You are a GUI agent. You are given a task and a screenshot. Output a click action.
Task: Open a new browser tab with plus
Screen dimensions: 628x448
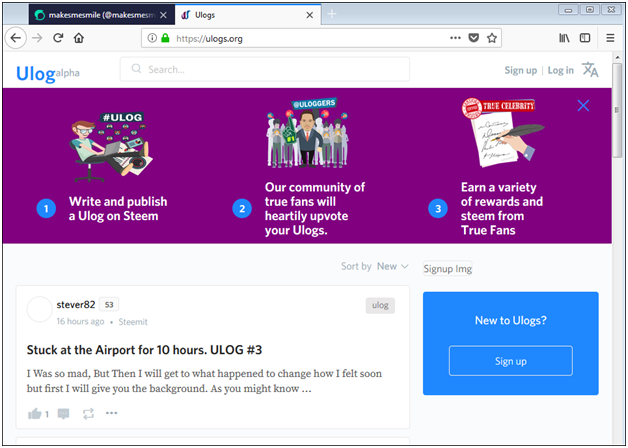click(332, 14)
